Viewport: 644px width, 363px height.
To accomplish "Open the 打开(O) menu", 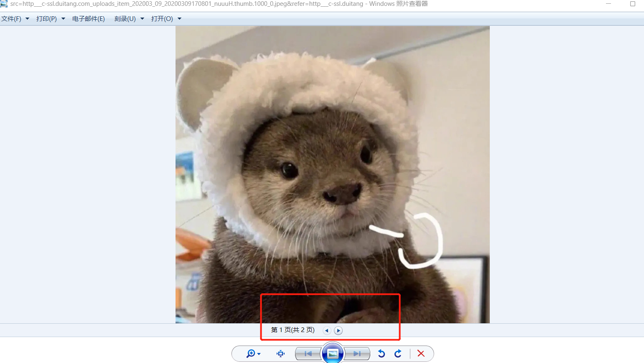I will [162, 19].
